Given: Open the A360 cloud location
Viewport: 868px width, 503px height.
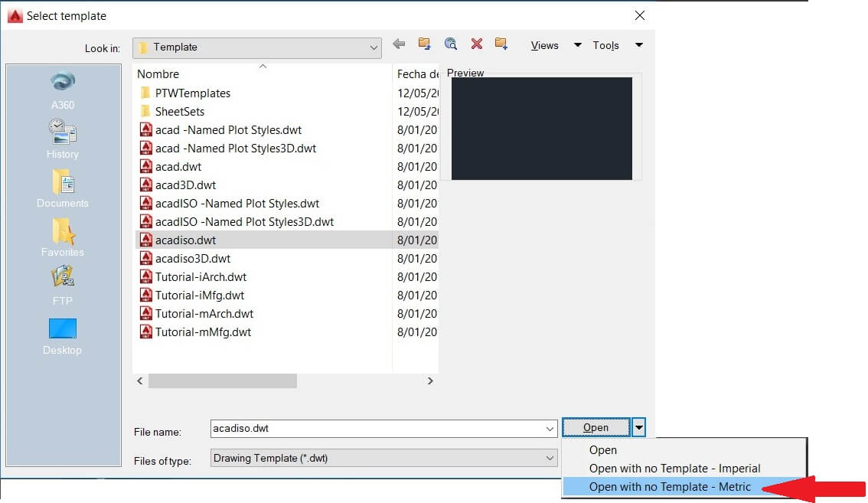Looking at the screenshot, I should pyautogui.click(x=63, y=90).
